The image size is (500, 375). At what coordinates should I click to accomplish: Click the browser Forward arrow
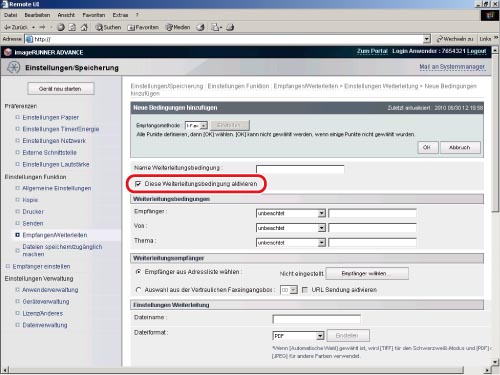pyautogui.click(x=42, y=27)
